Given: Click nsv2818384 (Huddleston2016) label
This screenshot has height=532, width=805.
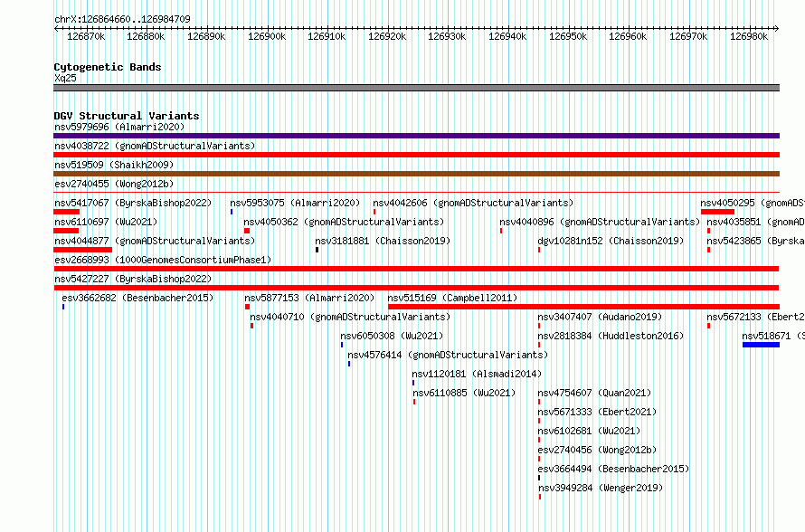Looking at the screenshot, I should (x=611, y=336).
